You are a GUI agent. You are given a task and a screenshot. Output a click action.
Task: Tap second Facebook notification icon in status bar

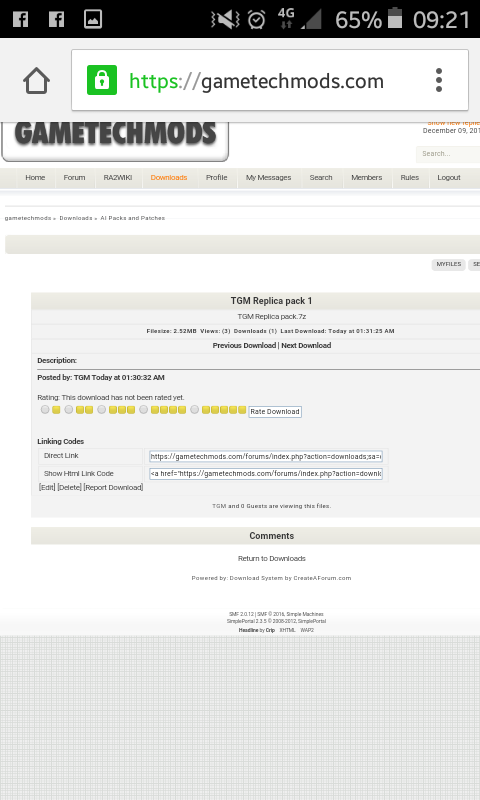[56, 19]
